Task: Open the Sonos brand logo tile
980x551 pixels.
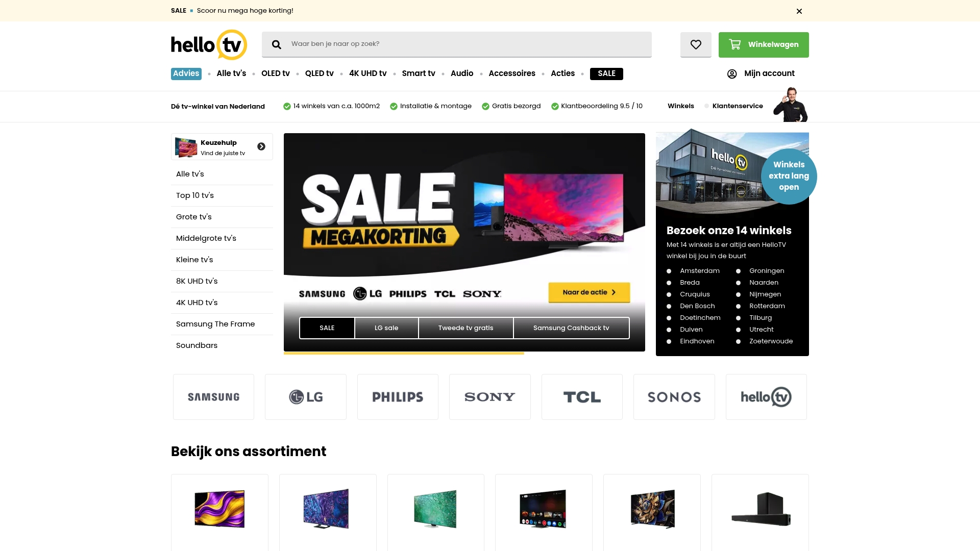Action: click(674, 397)
